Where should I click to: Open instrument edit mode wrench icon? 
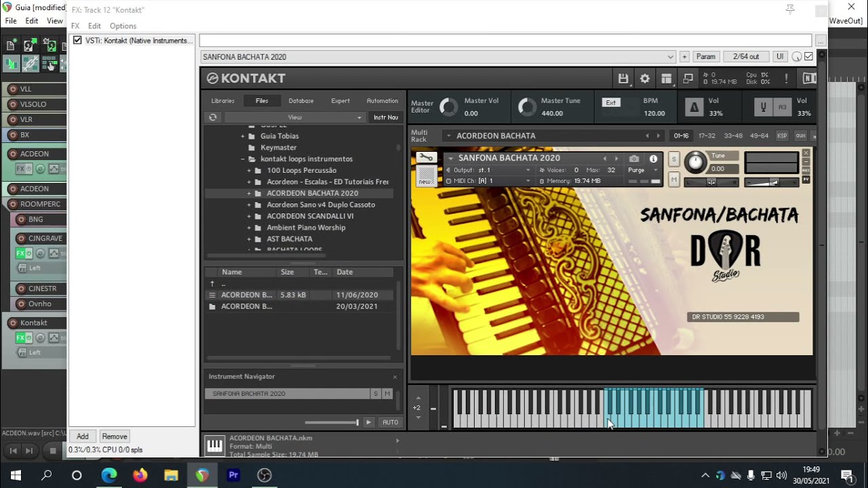pos(426,159)
